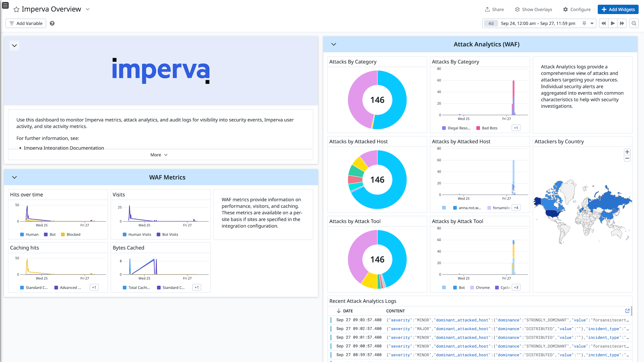Star the Imperva Overview dashboard
Viewport: 644px width, 362px height.
pyautogui.click(x=16, y=9)
